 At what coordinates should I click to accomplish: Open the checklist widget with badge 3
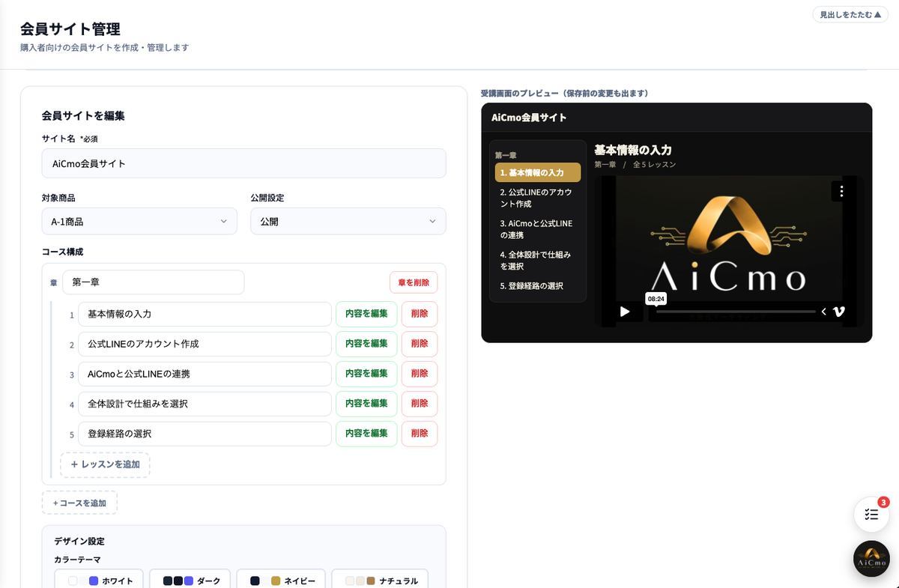[871, 514]
